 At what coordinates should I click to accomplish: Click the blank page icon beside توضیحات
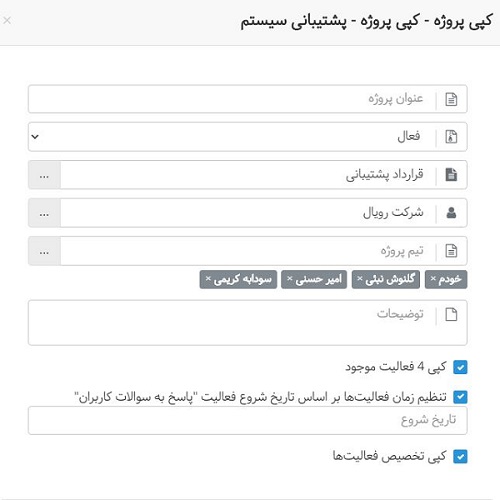(x=451, y=314)
